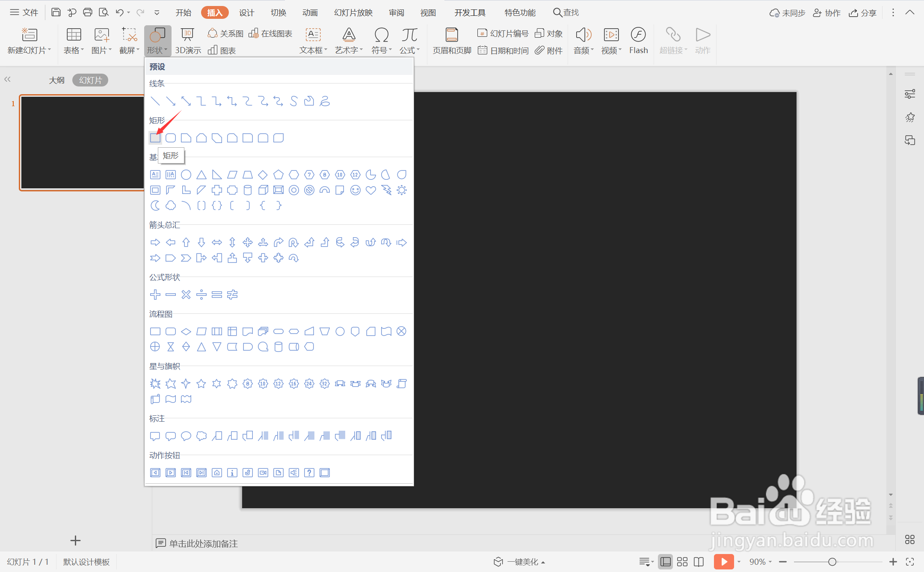The height and width of the screenshot is (572, 924).
Task: Open the 设计 ribbon tab
Action: click(246, 13)
